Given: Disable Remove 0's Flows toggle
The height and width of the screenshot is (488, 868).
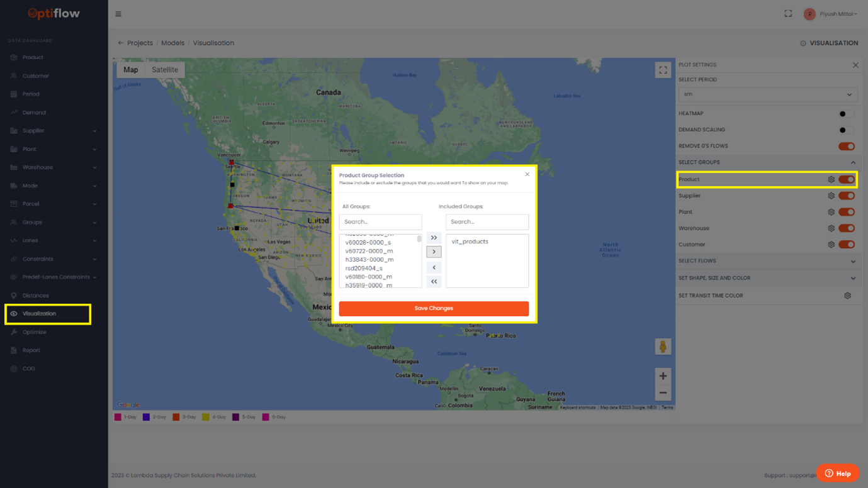Looking at the screenshot, I should click(x=846, y=147).
